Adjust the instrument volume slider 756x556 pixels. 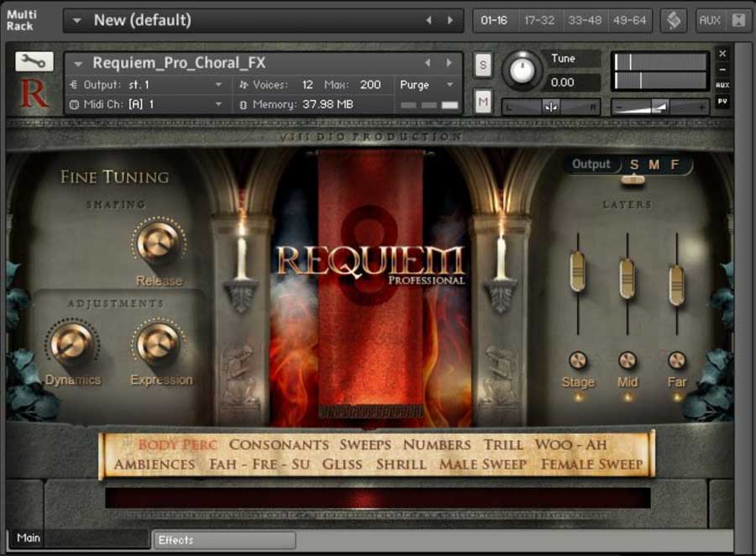(659, 107)
